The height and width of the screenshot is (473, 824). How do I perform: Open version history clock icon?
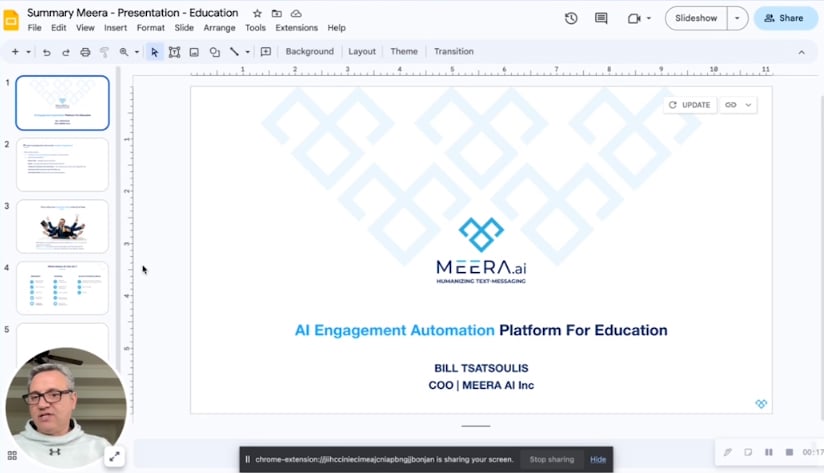(x=571, y=18)
